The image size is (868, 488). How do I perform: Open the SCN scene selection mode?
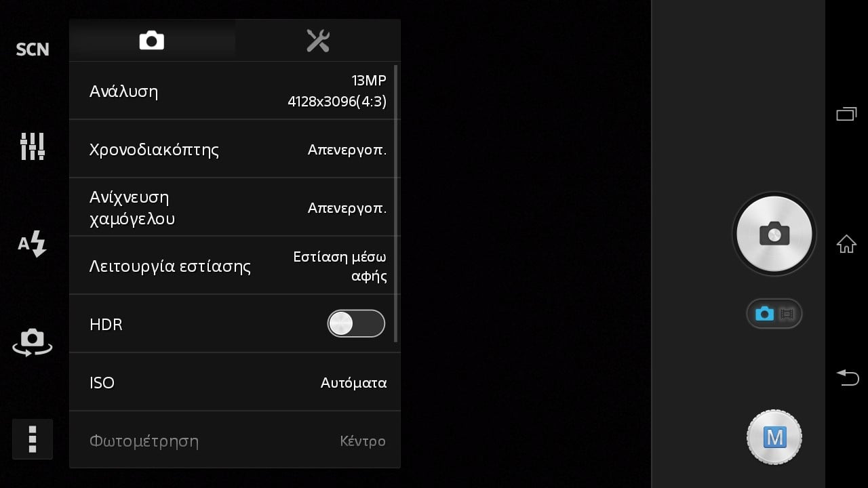(x=33, y=49)
